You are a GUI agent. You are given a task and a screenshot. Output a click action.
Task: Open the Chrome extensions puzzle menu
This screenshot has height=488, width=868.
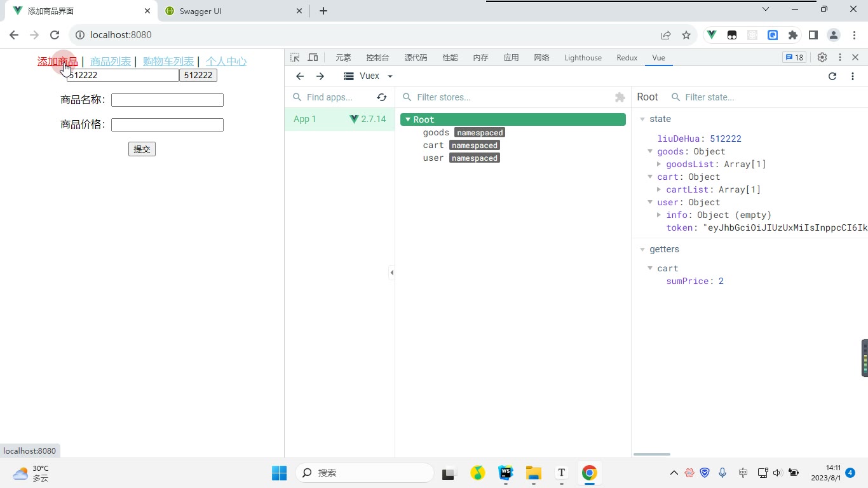tap(793, 35)
